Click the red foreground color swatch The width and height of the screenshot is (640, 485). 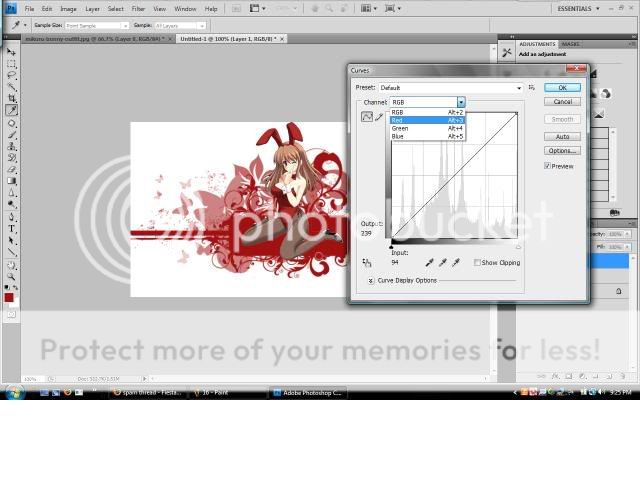pos(9,298)
